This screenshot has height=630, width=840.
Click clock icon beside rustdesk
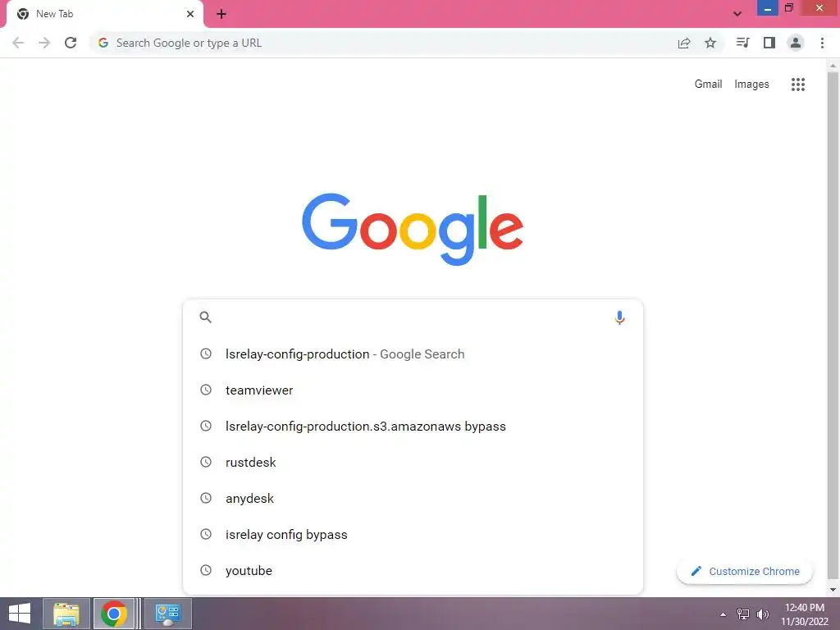click(206, 462)
